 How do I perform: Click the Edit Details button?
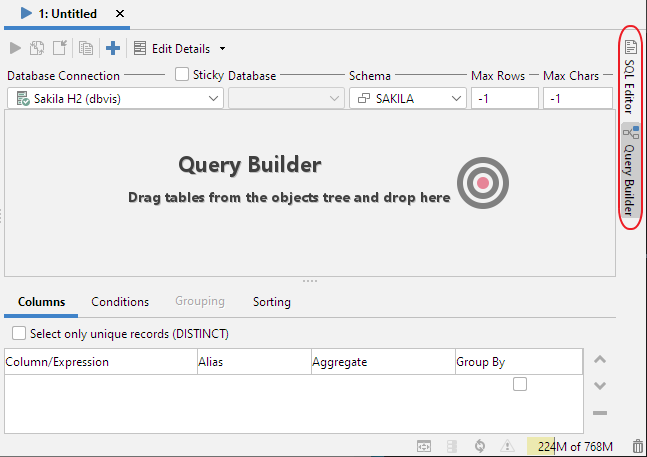click(172, 48)
